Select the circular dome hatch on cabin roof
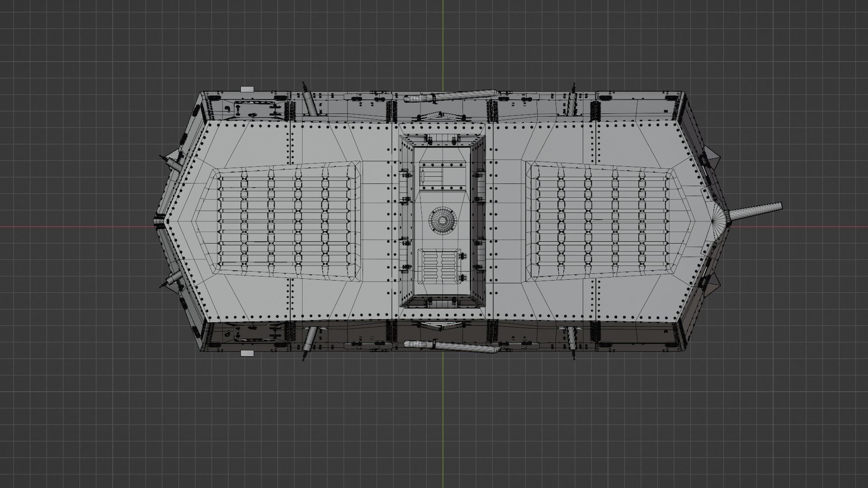868x488 pixels. 442,221
